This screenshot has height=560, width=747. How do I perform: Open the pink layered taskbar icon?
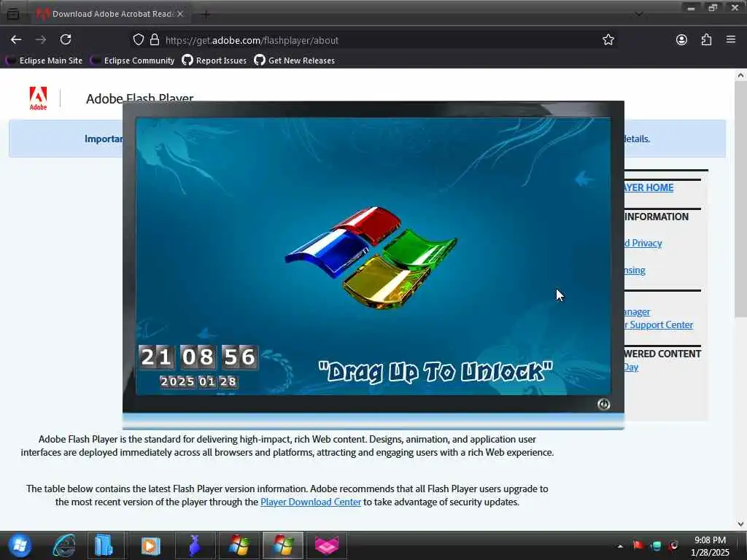pos(327,545)
